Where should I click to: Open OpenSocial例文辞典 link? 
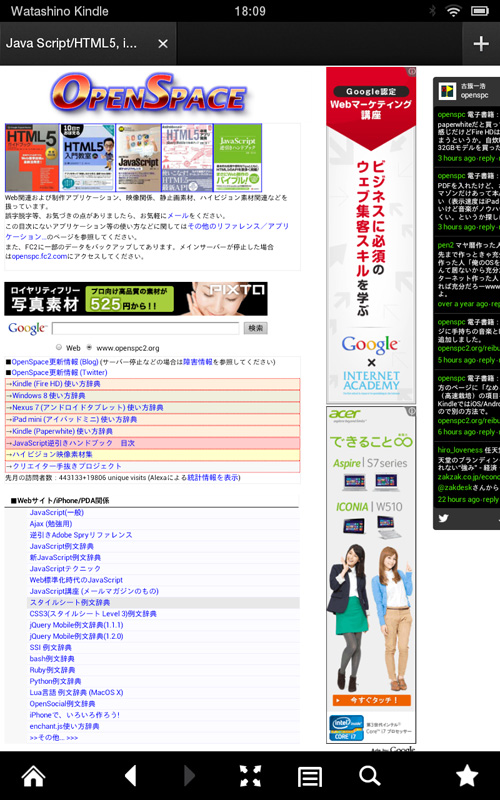pyautogui.click(x=62, y=704)
